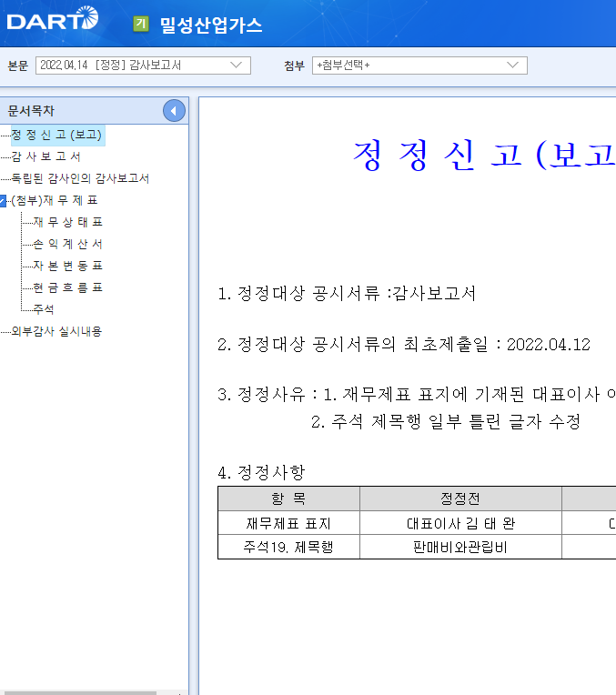Image resolution: width=616 pixels, height=695 pixels.
Task: Click the 밀성산업가스 company title
Action: click(211, 25)
